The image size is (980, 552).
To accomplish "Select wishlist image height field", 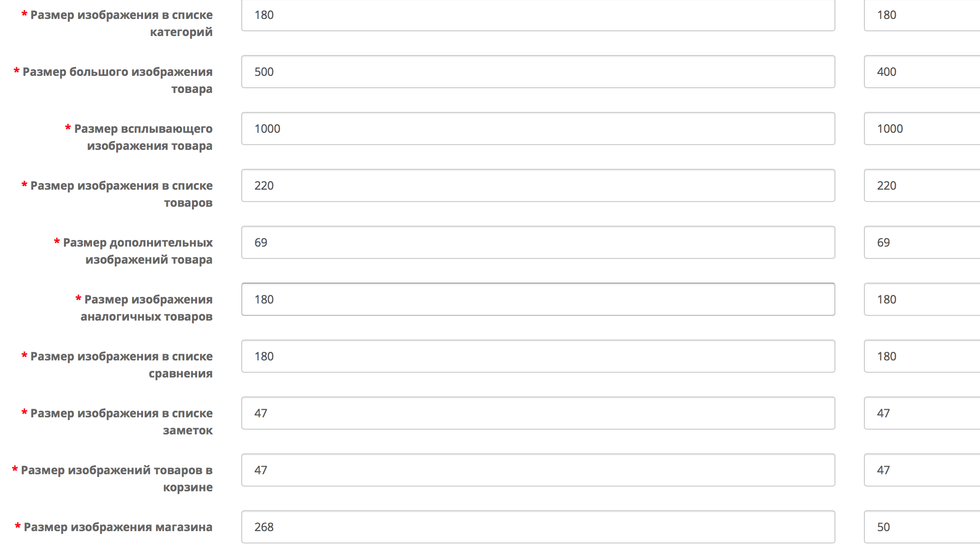I will [922, 413].
